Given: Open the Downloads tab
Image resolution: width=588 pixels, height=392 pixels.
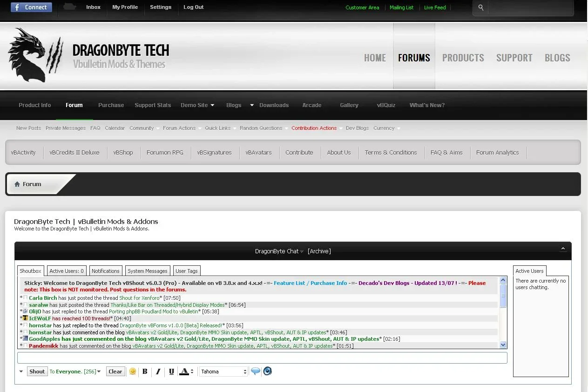Looking at the screenshot, I should (x=274, y=105).
